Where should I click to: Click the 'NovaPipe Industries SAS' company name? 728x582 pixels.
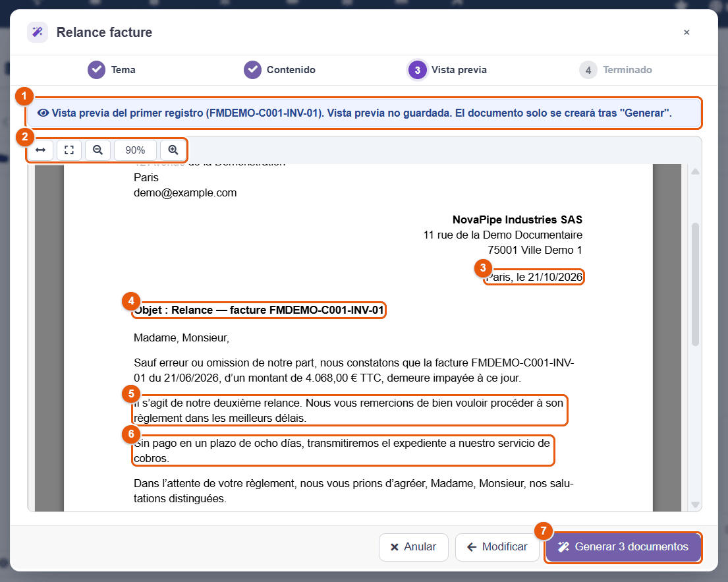point(517,219)
